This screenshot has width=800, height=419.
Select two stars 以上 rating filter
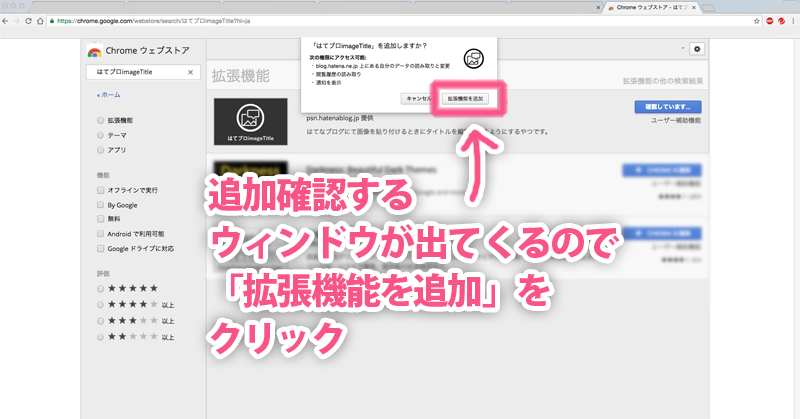coord(101,337)
